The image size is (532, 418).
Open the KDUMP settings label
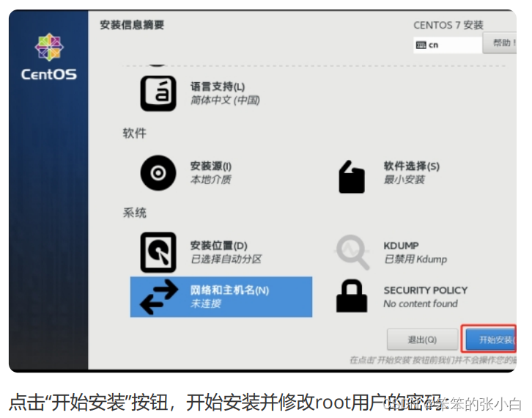[x=401, y=246]
